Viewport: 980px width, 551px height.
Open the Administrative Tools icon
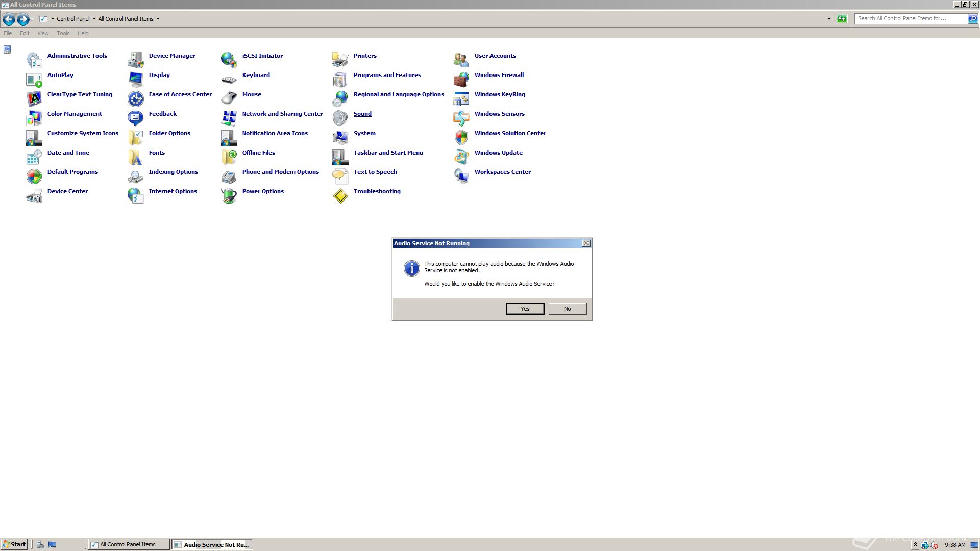[34, 60]
